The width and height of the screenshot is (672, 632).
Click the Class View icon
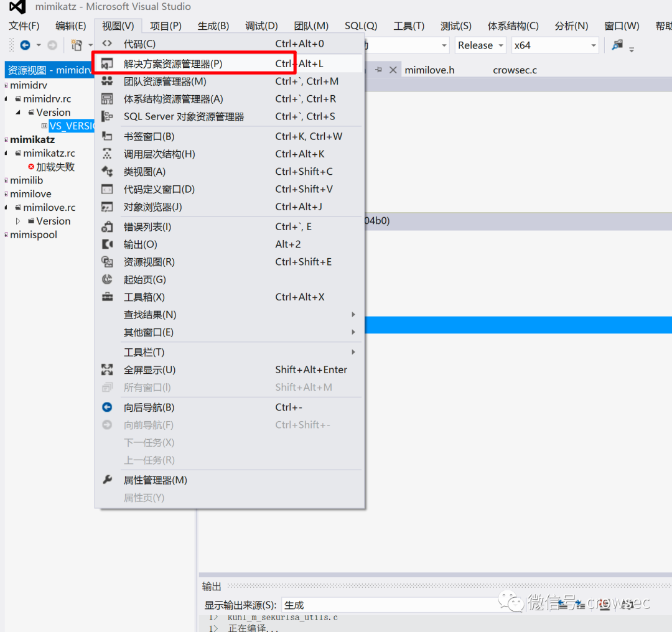coord(107,172)
